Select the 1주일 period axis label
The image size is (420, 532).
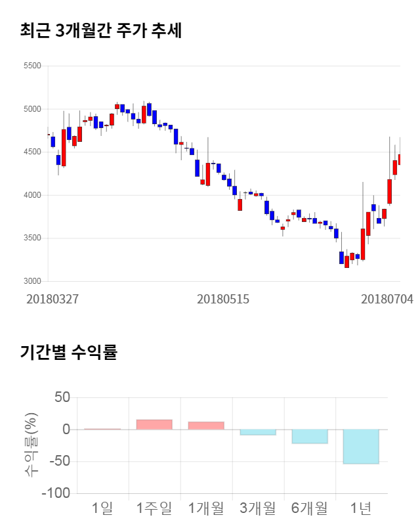pyautogui.click(x=154, y=508)
